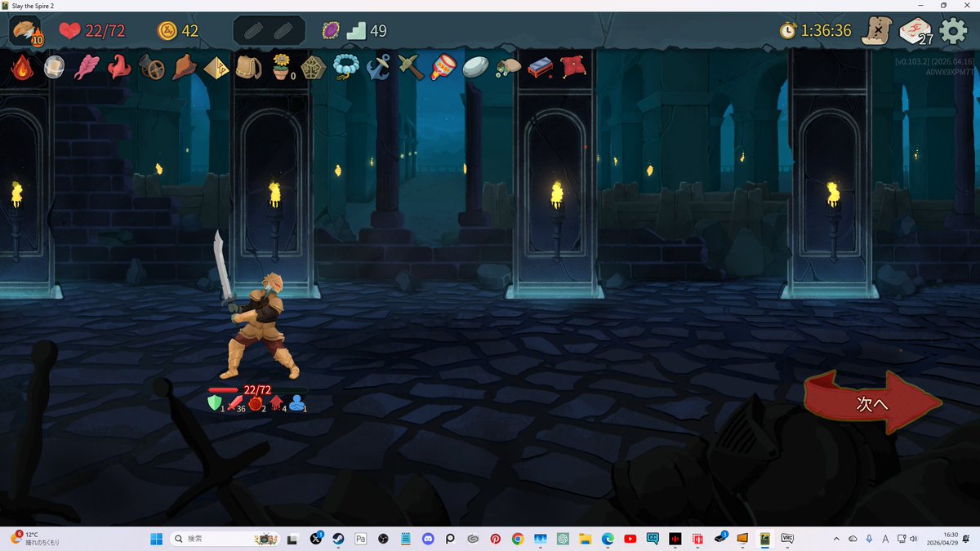Click the 次へ proceed arrow button
The height and width of the screenshot is (551, 980).
click(872, 402)
